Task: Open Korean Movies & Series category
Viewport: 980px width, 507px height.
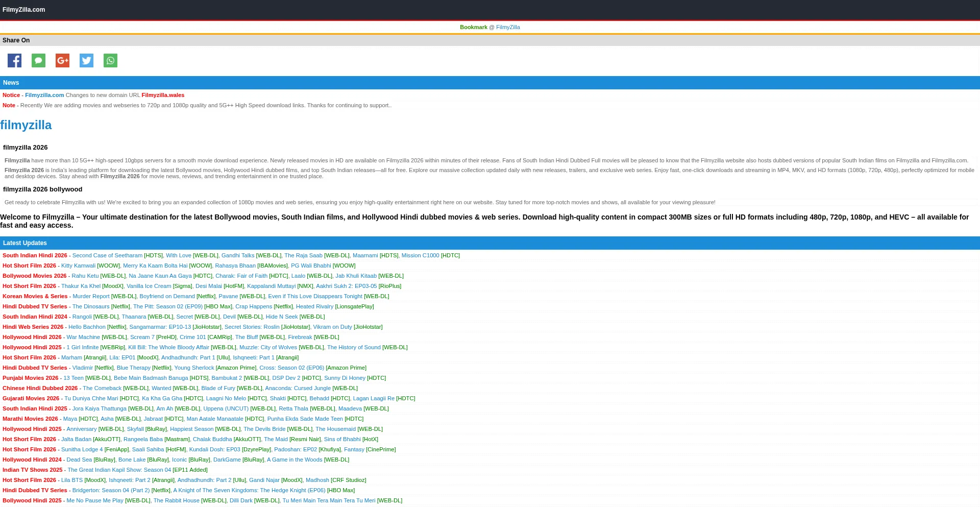Action: click(35, 296)
